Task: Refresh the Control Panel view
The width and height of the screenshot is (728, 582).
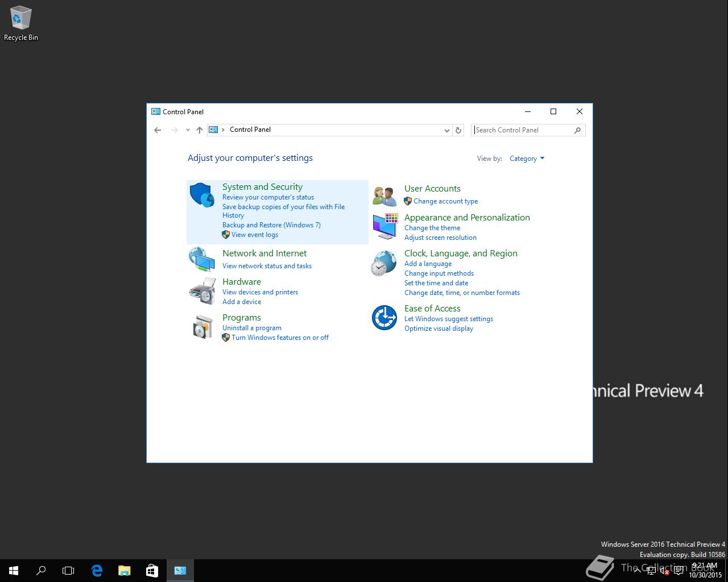Action: 458,130
